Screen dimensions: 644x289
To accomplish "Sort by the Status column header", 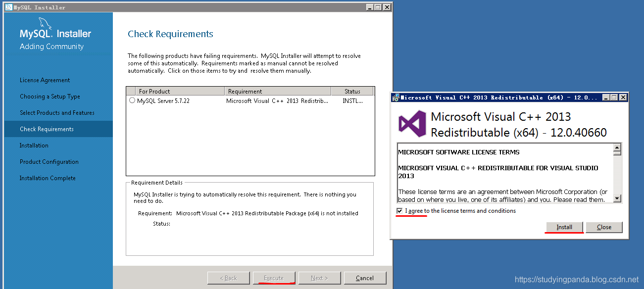I will point(352,91).
